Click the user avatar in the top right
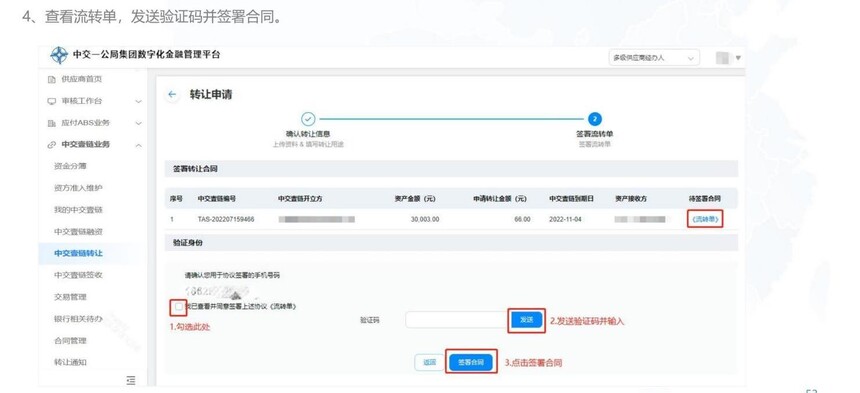Screen dimensions: 860x393 coord(724,58)
